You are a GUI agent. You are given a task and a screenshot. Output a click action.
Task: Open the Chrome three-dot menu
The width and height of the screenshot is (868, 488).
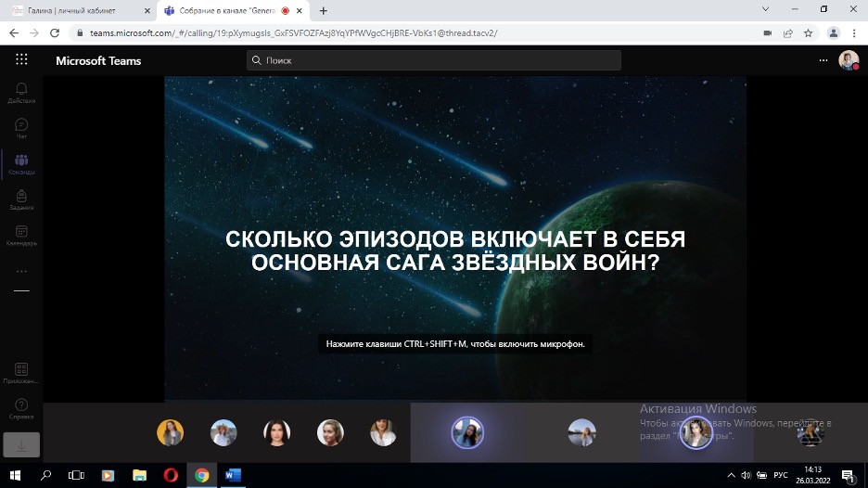point(854,32)
